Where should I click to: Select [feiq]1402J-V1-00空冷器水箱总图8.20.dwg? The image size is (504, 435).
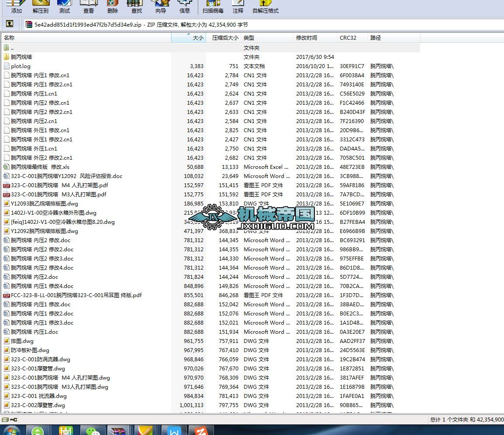[63, 222]
